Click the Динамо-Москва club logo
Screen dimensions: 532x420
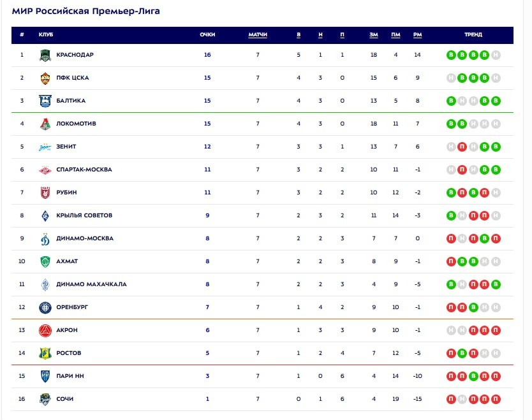45,238
